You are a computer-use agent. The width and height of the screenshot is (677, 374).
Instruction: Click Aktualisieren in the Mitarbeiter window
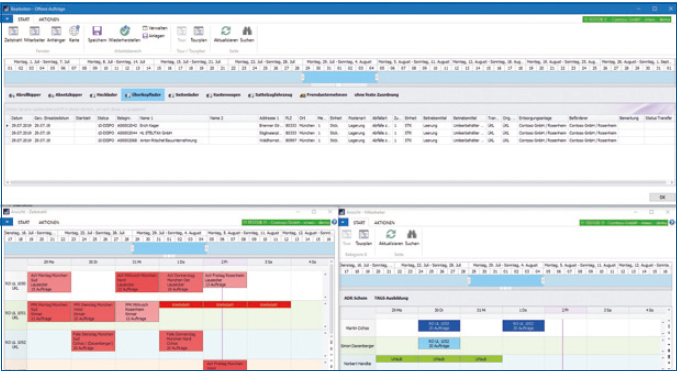(390, 238)
